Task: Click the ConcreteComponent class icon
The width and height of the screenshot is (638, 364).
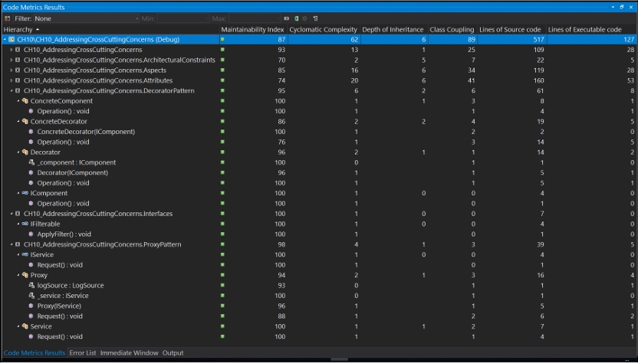Action: tap(25, 101)
